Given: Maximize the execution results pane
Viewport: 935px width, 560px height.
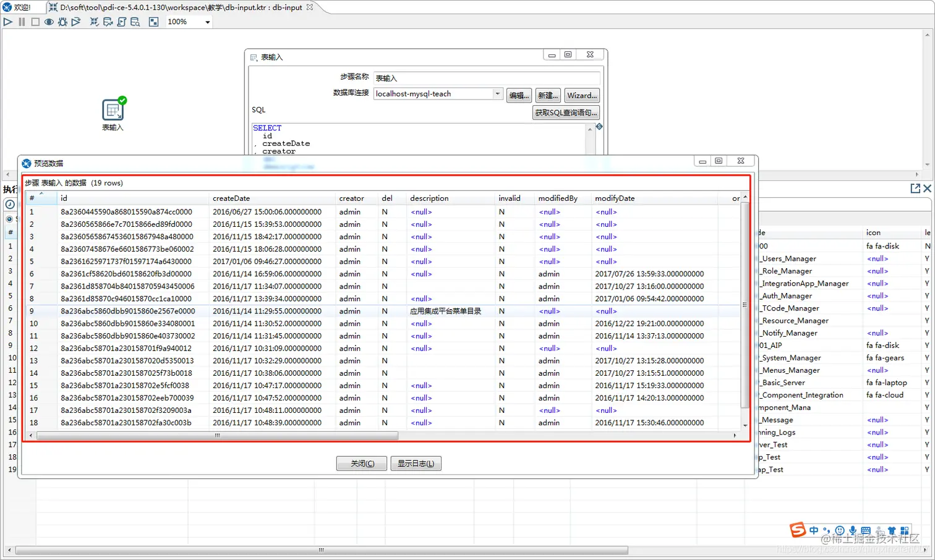Looking at the screenshot, I should [x=915, y=189].
